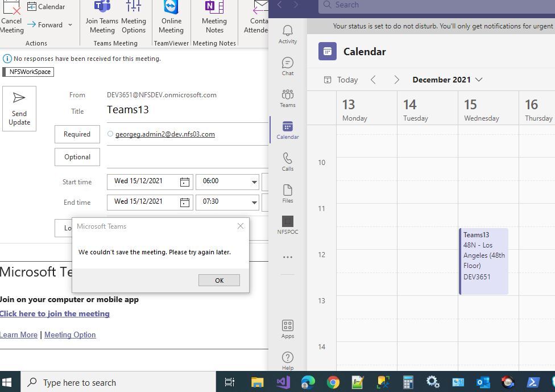
Task: Close the Microsoft Teams error dialog
Action: [241, 226]
